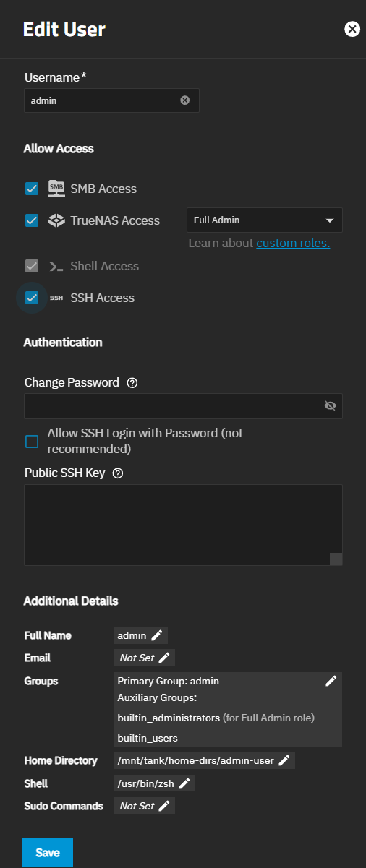Click the 'builtin_users' group entry
This screenshot has width=366, height=868.
[x=148, y=738]
